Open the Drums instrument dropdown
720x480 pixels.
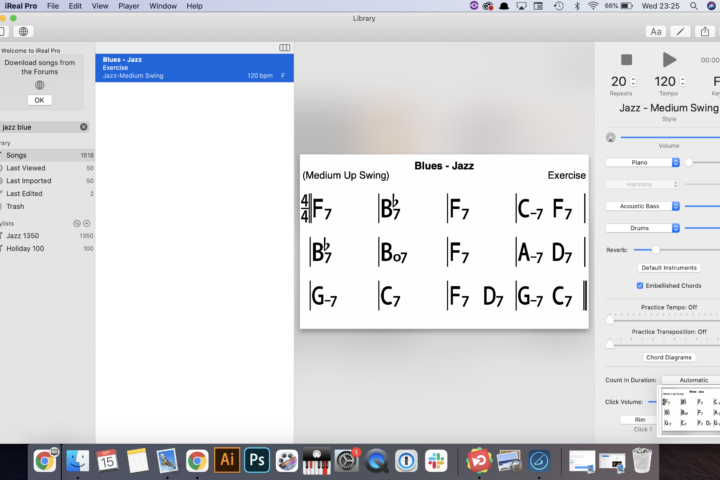642,228
